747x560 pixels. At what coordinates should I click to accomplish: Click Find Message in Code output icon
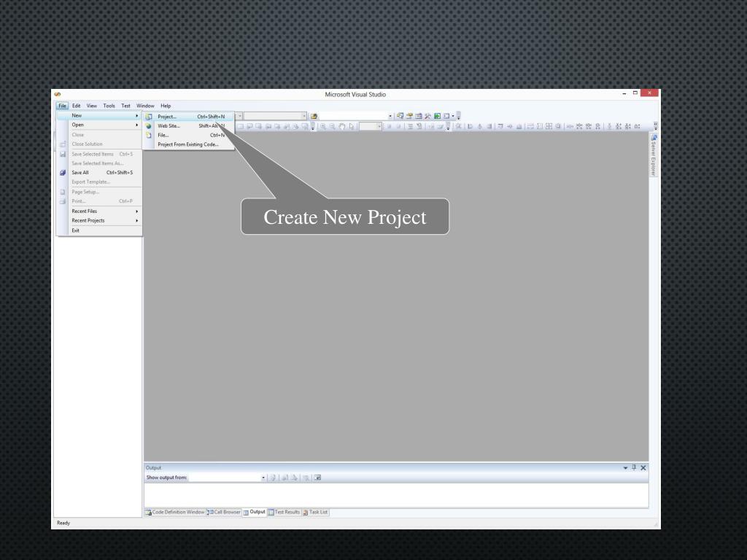click(274, 478)
